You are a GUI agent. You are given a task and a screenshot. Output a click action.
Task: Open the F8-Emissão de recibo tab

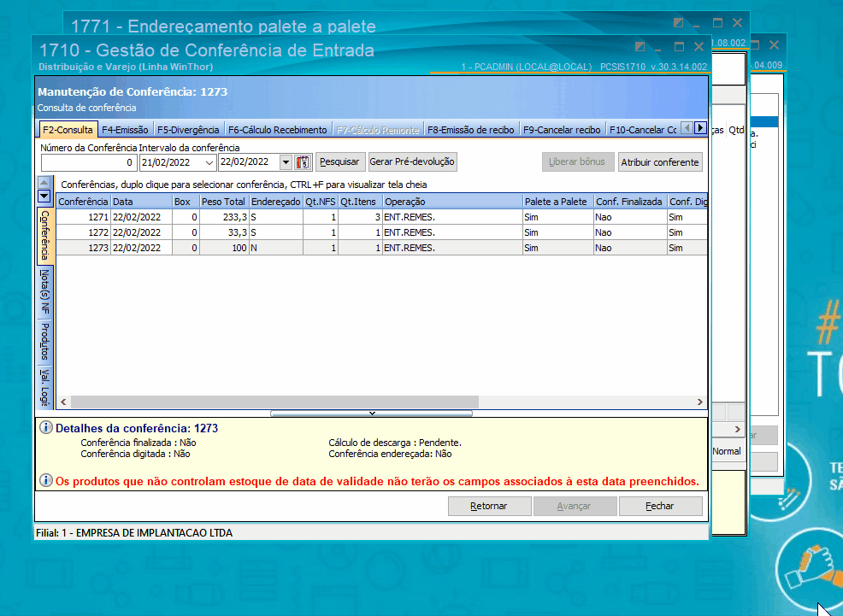pos(471,129)
